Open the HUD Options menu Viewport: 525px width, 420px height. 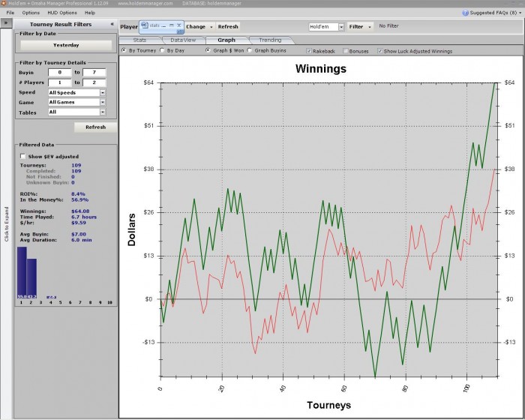pos(62,13)
